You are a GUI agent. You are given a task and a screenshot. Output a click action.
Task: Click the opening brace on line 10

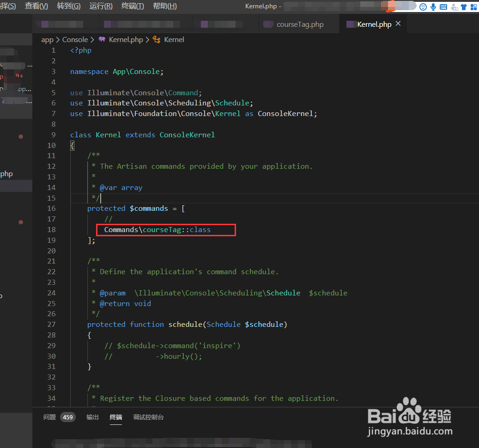tap(72, 146)
